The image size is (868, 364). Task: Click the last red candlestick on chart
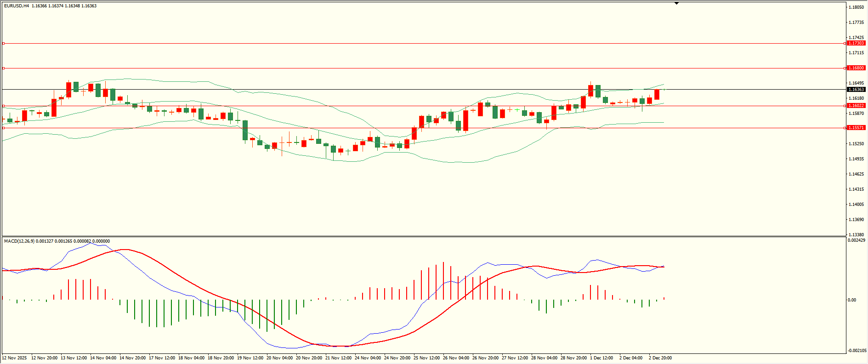point(657,94)
